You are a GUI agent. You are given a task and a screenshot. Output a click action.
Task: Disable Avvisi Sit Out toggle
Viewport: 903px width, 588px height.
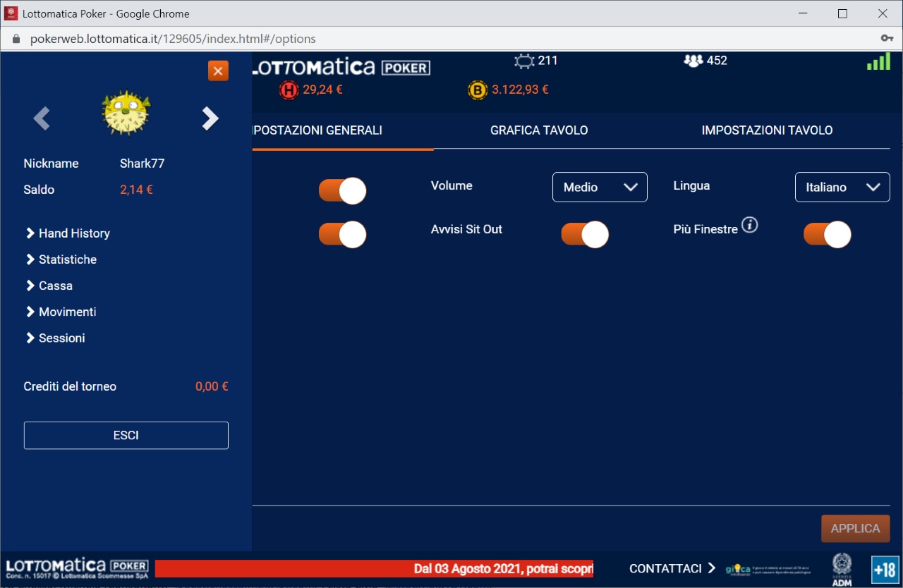pos(585,235)
